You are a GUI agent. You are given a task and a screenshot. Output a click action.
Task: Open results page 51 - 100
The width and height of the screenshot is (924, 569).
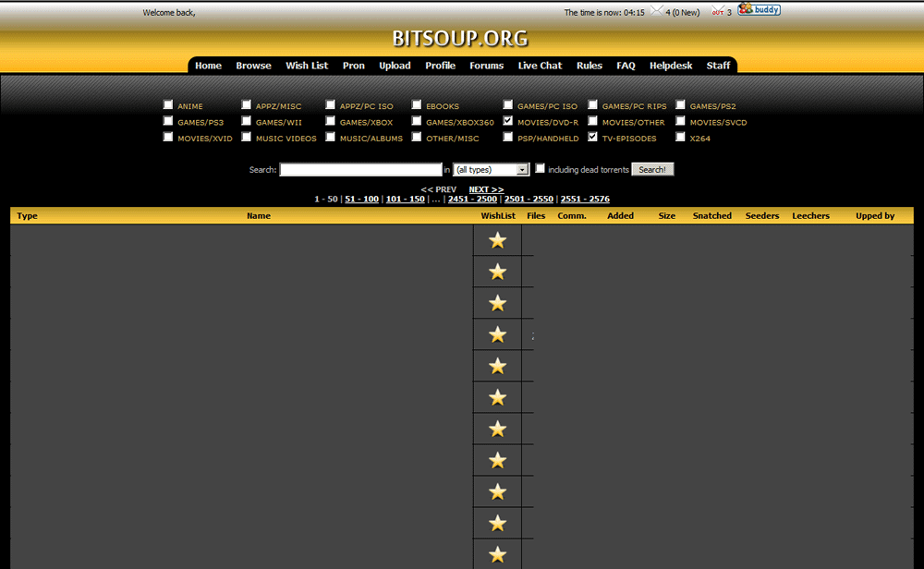[362, 200]
